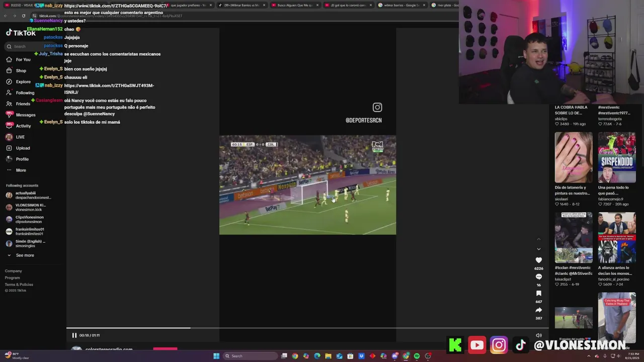Open Shop in the sidebar
Image resolution: width=644 pixels, height=362 pixels.
point(17,70)
